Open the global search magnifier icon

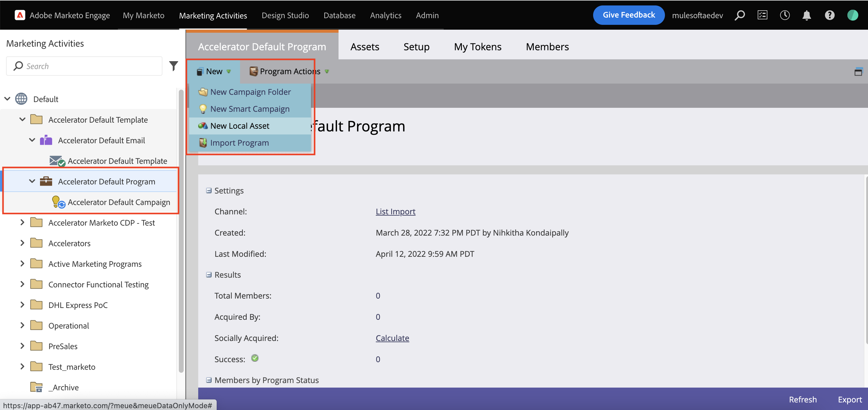740,15
